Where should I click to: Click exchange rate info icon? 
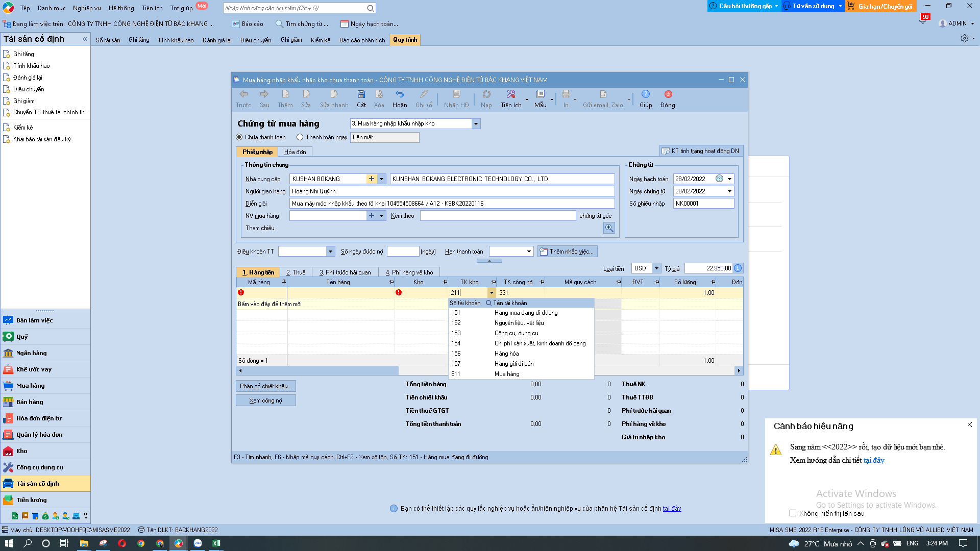click(x=738, y=268)
